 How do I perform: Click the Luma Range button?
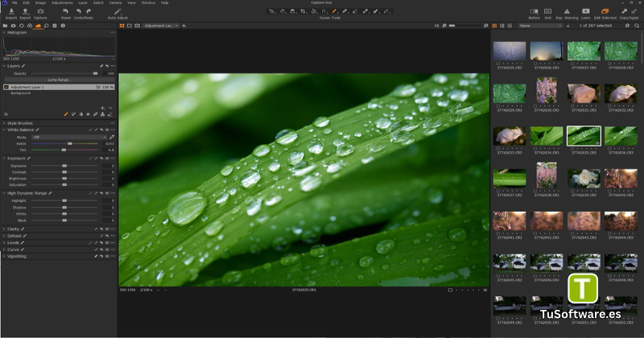coord(59,80)
